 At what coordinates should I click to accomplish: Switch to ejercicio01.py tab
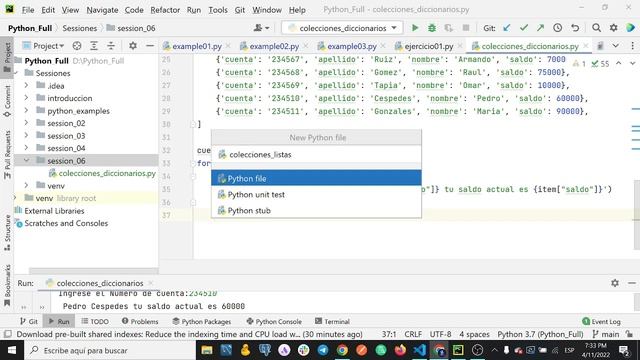429,46
